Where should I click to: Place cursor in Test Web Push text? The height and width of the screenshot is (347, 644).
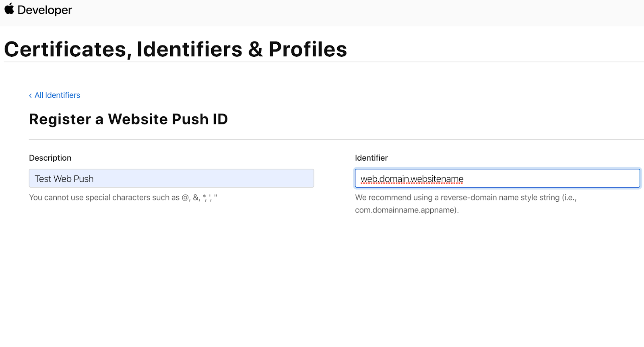[x=64, y=179]
